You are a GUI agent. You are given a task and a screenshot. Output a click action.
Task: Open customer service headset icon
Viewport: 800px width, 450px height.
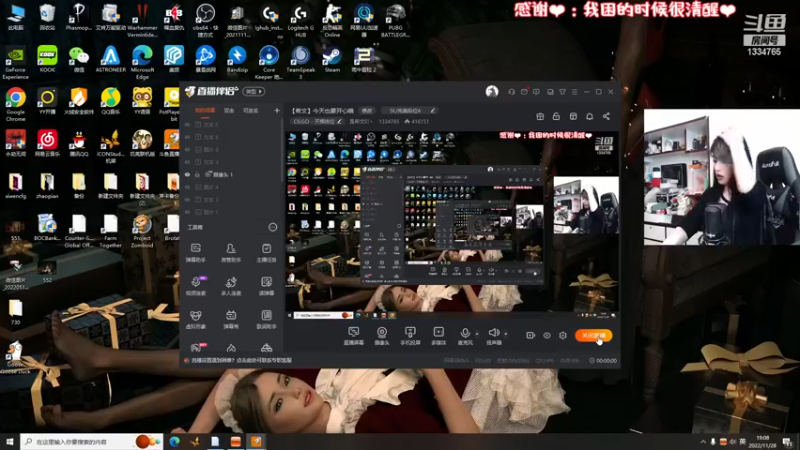coord(511,92)
